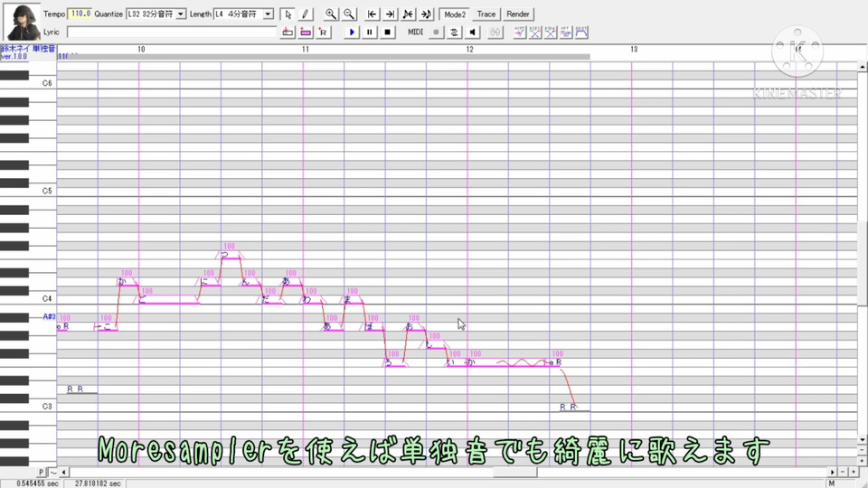Insert a rest with the R icon
The height and width of the screenshot is (488, 868).
click(x=324, y=33)
